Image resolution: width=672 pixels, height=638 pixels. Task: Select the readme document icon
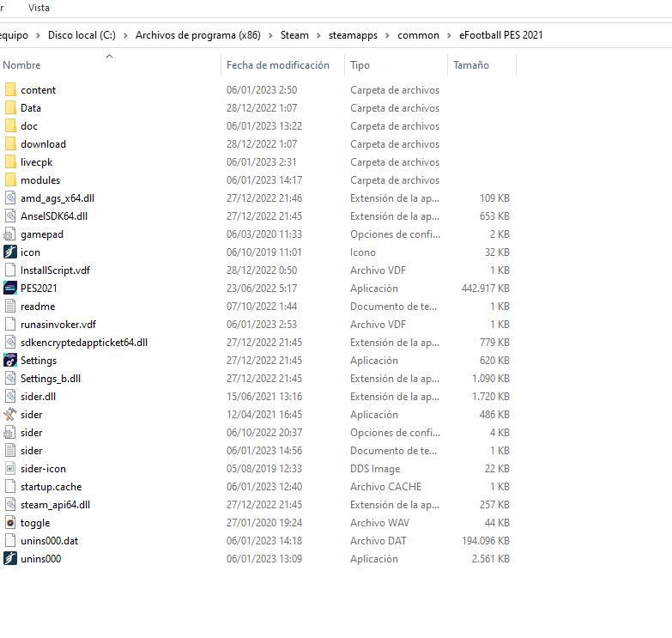pos(10,307)
